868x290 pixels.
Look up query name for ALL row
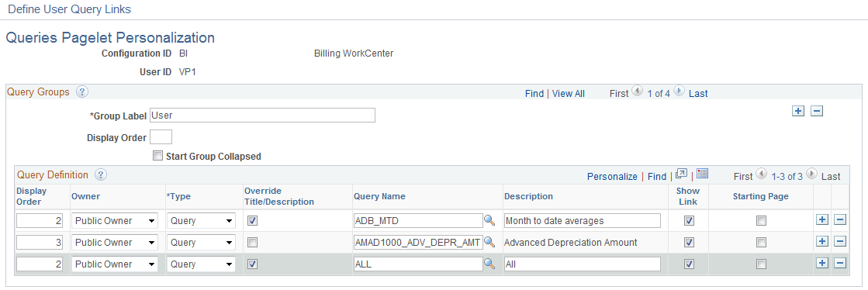point(489,264)
